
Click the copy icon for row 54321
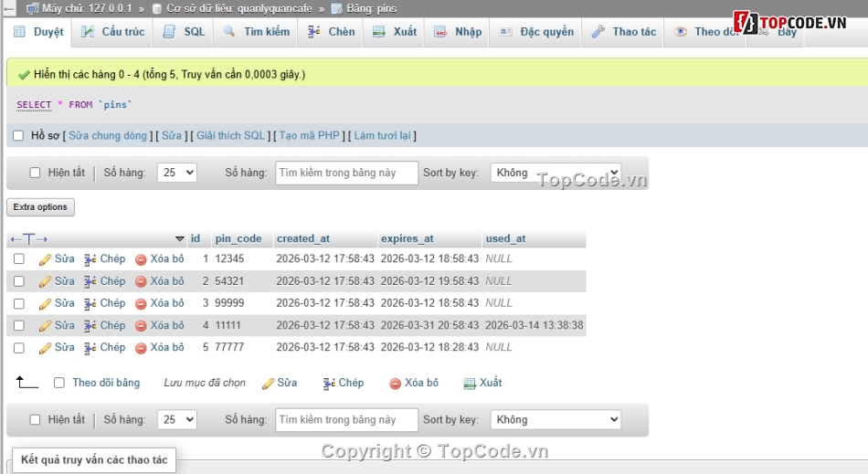90,281
